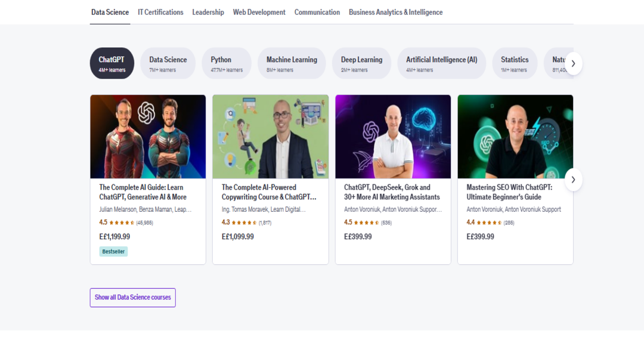
Task: Open Mastering SEO With ChatGPT title
Action: point(509,192)
